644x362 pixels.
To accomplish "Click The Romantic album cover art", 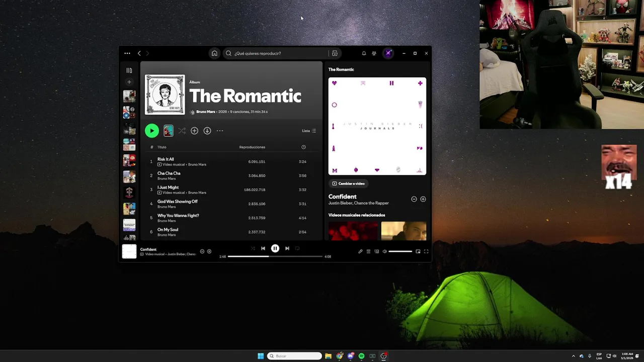I will click(165, 95).
